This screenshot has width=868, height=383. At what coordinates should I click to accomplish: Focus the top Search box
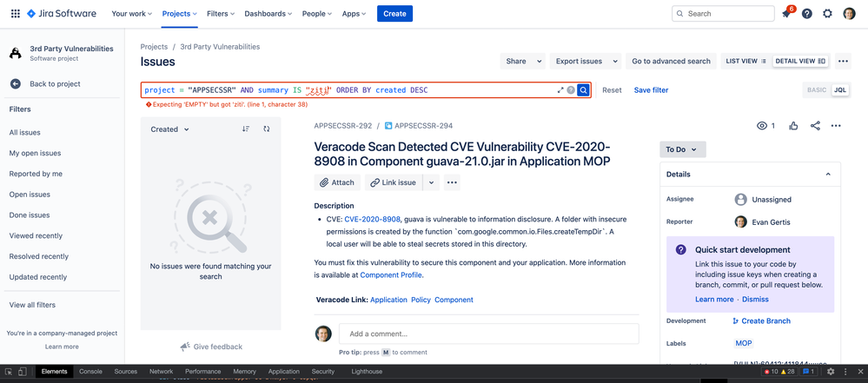723,14
